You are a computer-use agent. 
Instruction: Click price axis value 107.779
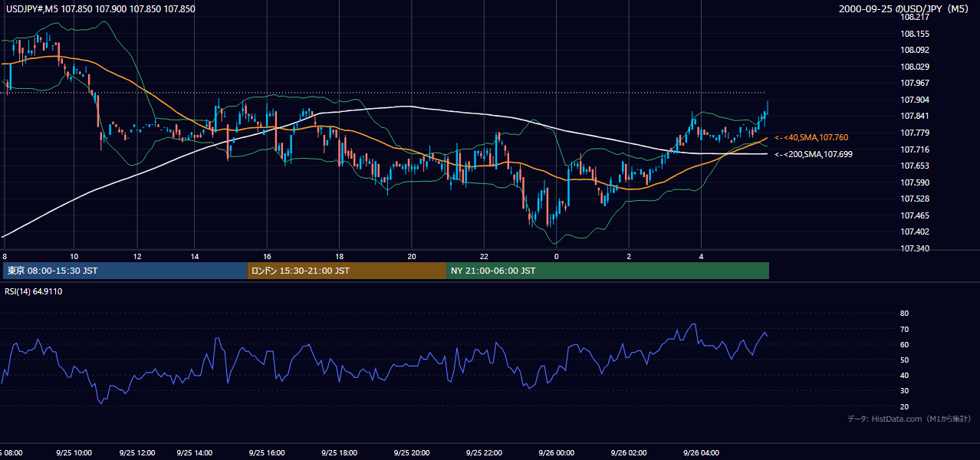pyautogui.click(x=914, y=133)
